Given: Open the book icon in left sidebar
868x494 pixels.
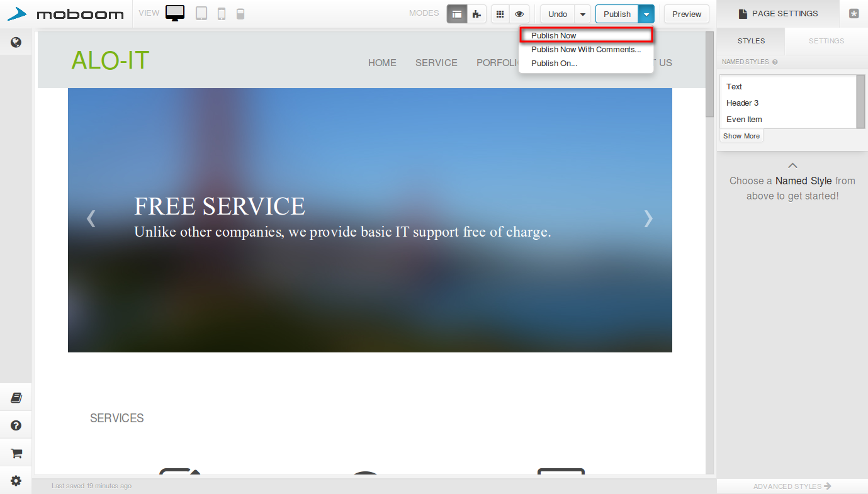Looking at the screenshot, I should [x=16, y=398].
